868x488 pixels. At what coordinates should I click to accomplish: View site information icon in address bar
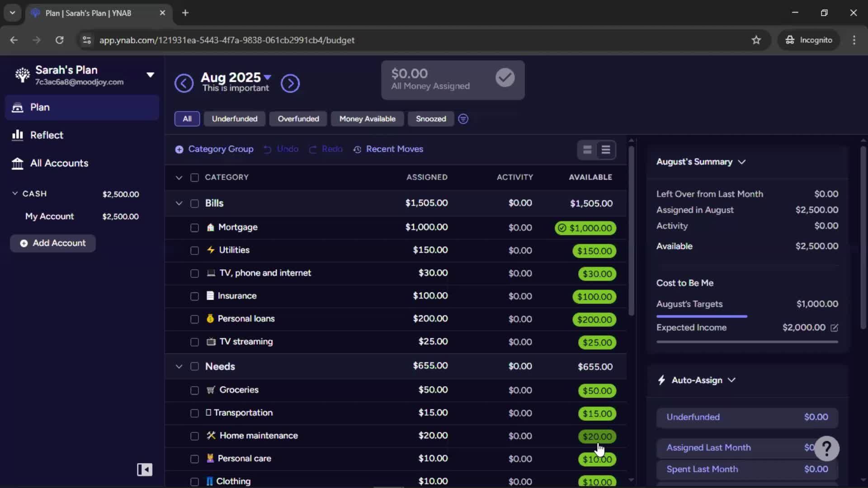coord(87,40)
